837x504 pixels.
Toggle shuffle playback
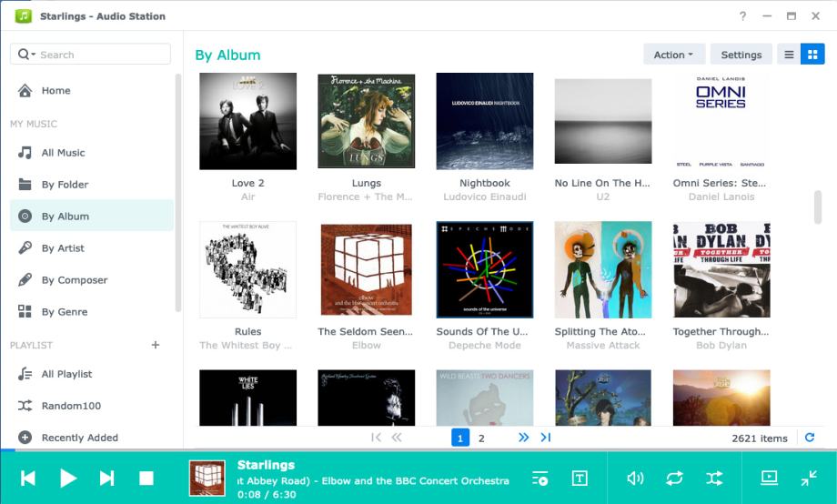click(714, 478)
